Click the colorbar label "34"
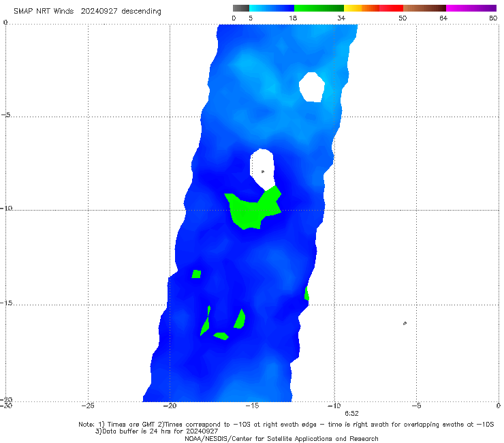Image resolution: width=504 pixels, height=443 pixels. pyautogui.click(x=341, y=18)
